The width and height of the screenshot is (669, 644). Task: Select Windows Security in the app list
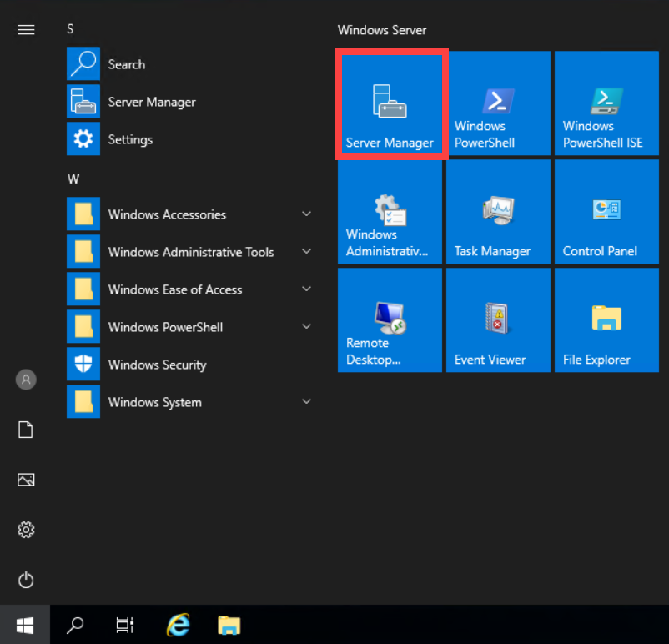coord(157,365)
